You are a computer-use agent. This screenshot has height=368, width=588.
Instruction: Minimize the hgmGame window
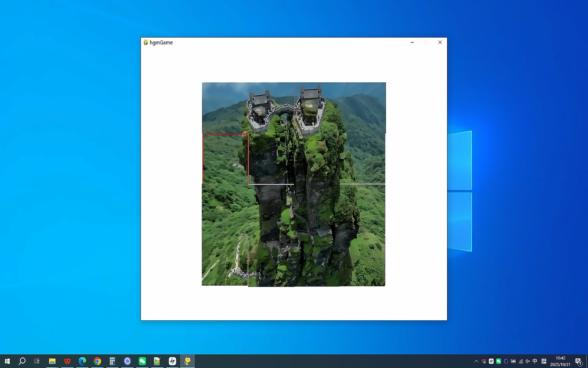point(412,42)
